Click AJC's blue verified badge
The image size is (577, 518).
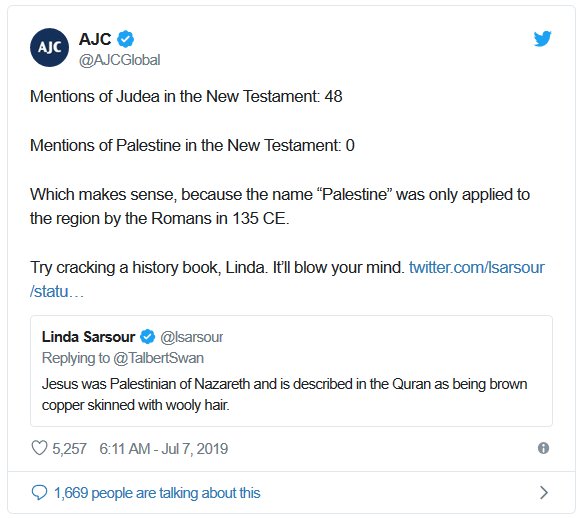pyautogui.click(x=125, y=39)
